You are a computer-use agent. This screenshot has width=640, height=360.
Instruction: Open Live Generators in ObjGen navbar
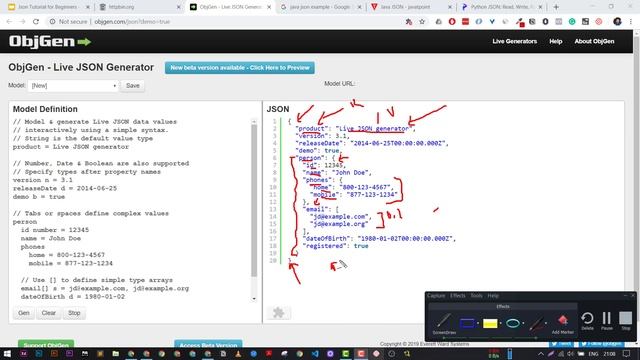click(514, 41)
